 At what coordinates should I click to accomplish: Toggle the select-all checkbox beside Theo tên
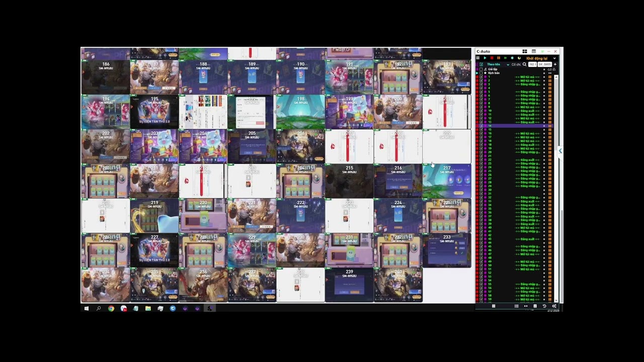(x=481, y=64)
